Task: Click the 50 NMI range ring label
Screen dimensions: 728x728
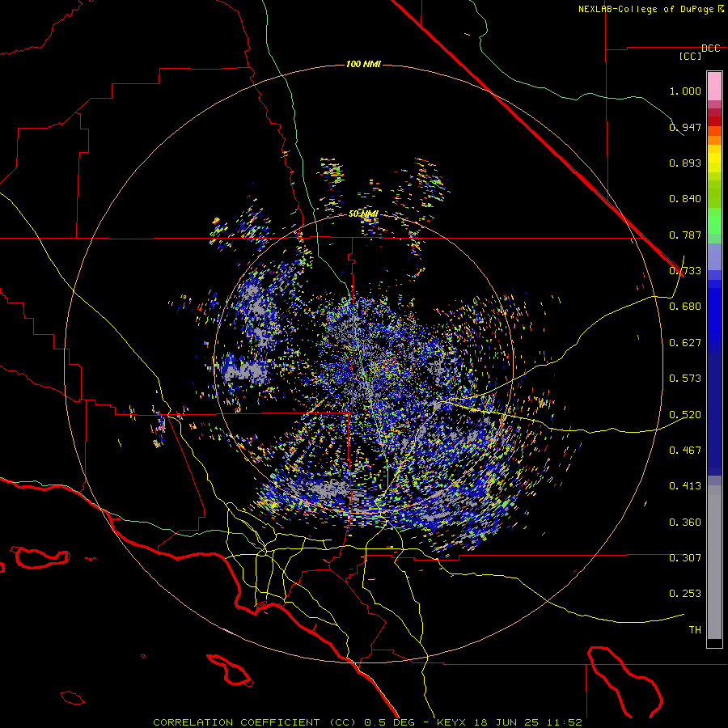Action: (x=363, y=214)
